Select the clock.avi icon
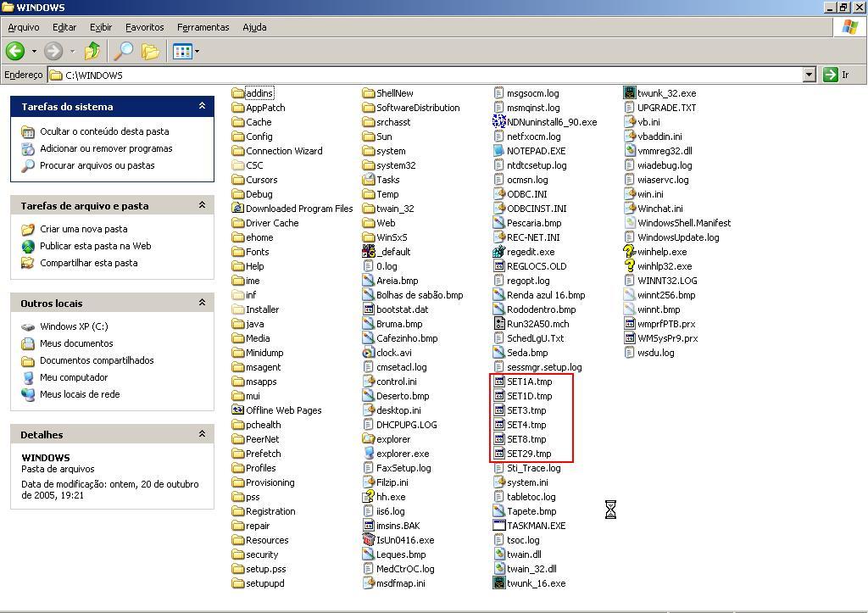 pos(368,353)
